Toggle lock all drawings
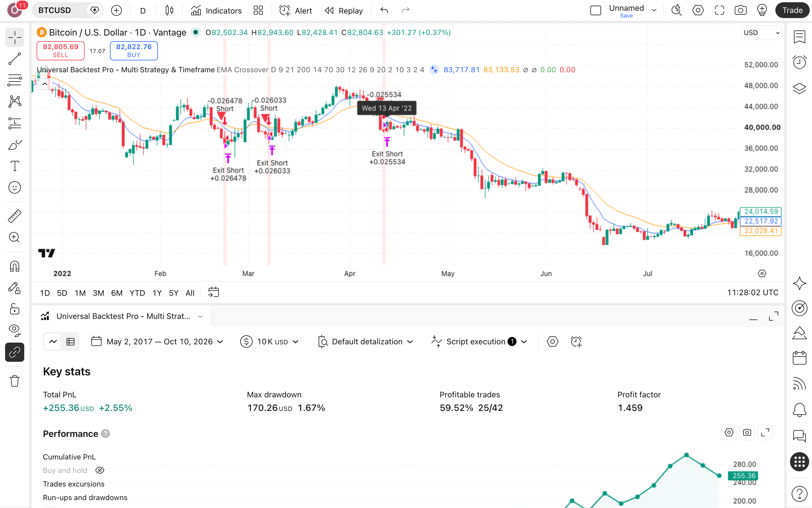The height and width of the screenshot is (508, 812). (x=15, y=309)
